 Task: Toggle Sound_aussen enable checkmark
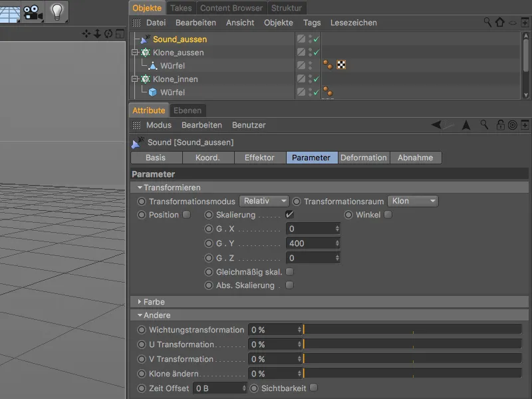point(317,39)
